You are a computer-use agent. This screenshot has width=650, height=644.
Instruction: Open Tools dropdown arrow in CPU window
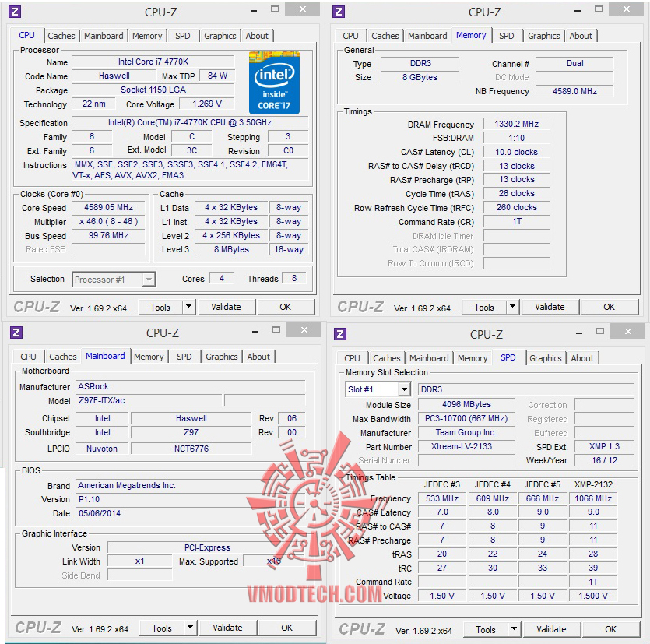pos(188,307)
